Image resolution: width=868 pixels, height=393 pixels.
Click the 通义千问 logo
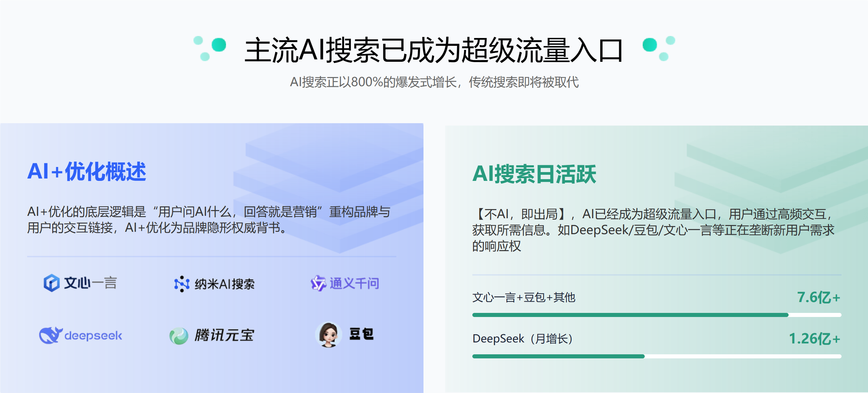[345, 283]
